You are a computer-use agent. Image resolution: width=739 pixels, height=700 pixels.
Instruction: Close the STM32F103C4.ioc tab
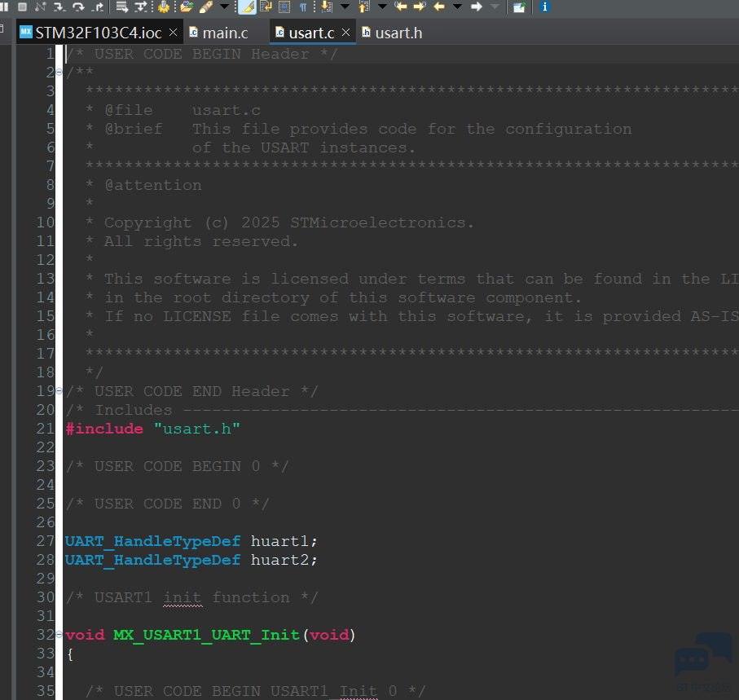[x=173, y=33]
